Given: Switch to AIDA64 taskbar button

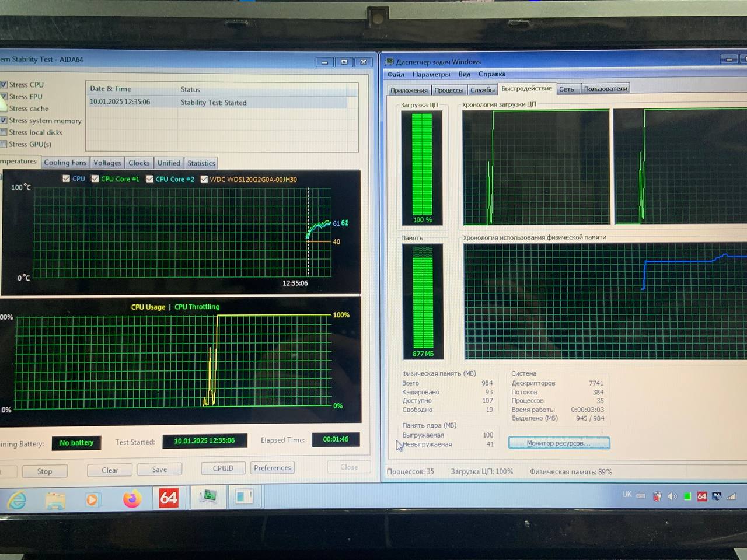Looking at the screenshot, I should click(169, 498).
